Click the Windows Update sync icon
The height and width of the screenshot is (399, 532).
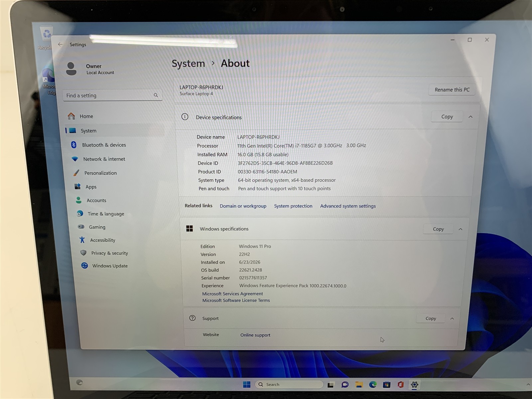84,265
